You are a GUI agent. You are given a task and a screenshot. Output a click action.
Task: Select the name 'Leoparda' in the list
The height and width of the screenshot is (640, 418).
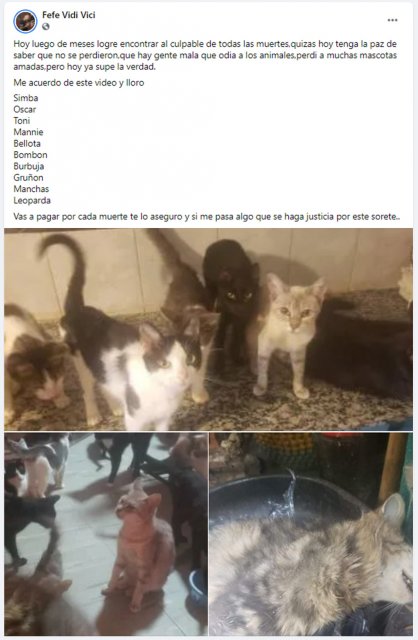click(32, 200)
